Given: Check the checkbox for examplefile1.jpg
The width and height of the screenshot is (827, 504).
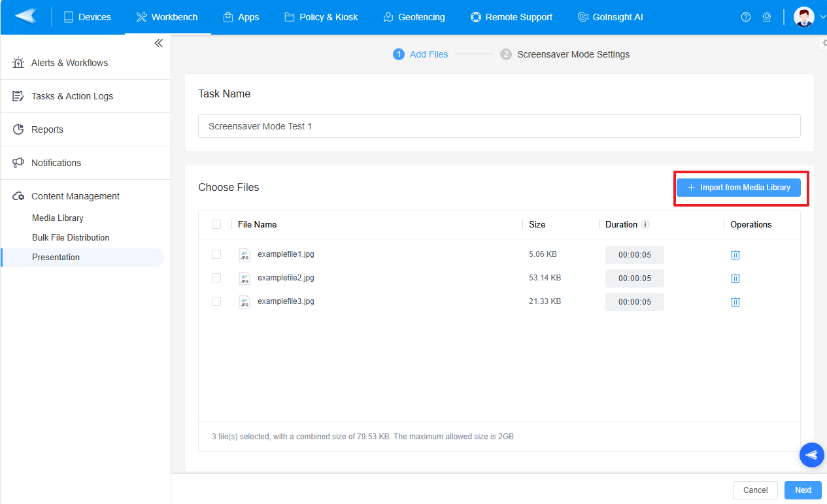Looking at the screenshot, I should coord(216,254).
